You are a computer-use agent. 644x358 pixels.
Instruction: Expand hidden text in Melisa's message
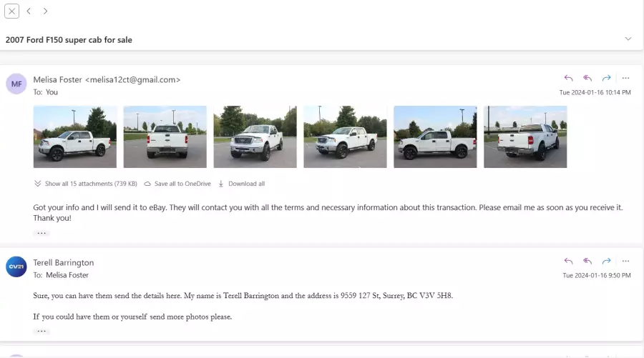coord(42,233)
